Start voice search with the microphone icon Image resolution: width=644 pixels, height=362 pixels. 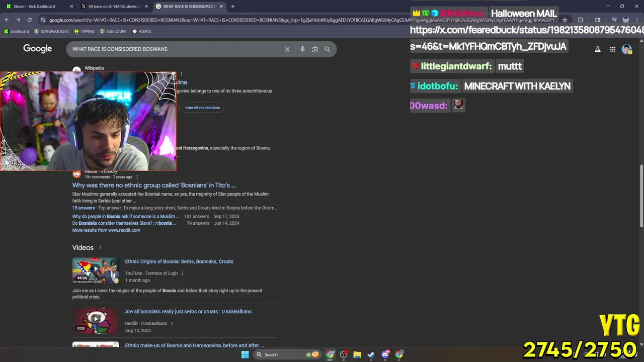tap(302, 49)
